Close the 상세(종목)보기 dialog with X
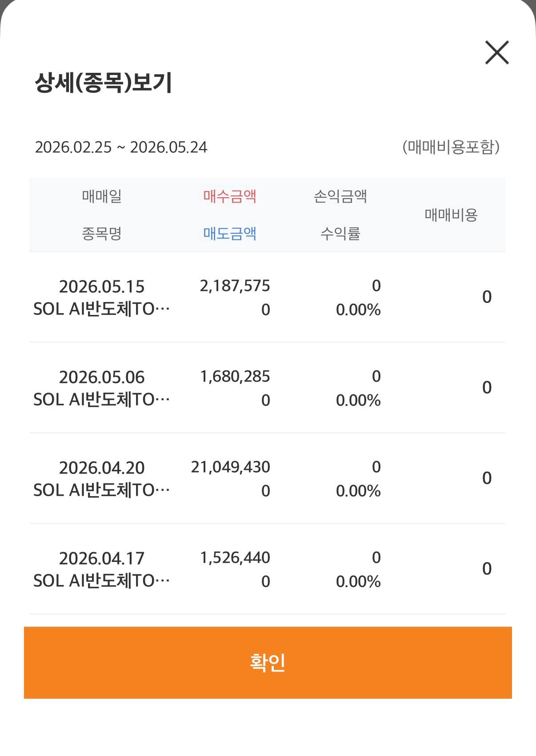The width and height of the screenshot is (536, 756). (x=496, y=52)
